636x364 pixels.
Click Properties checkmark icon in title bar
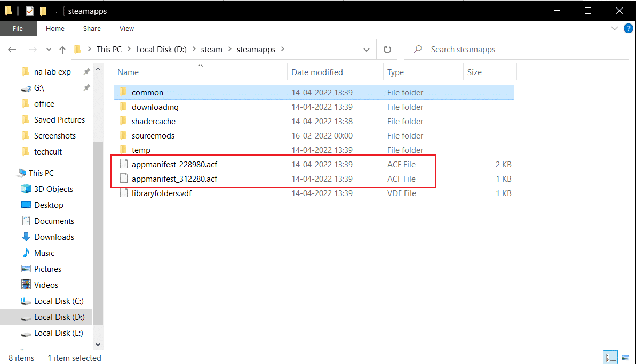click(x=29, y=11)
